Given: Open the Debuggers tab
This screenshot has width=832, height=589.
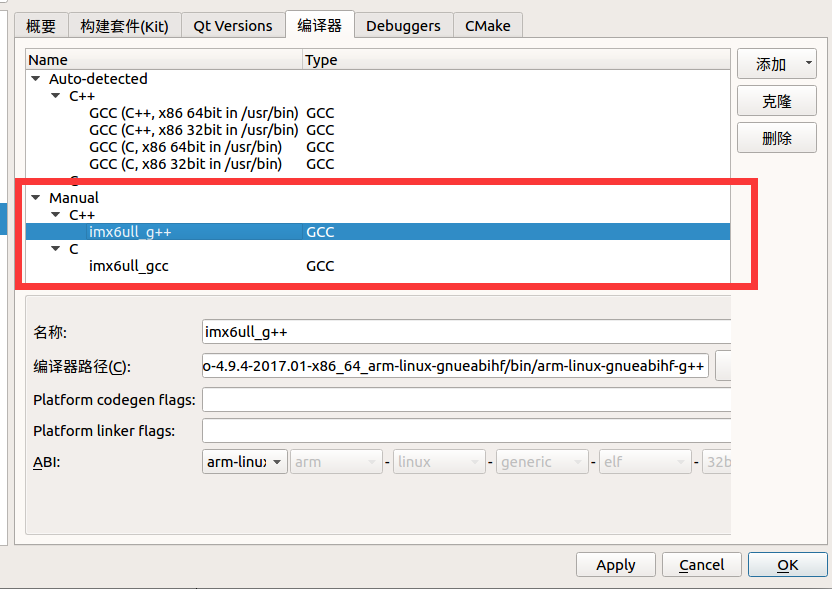Looking at the screenshot, I should coord(404,25).
